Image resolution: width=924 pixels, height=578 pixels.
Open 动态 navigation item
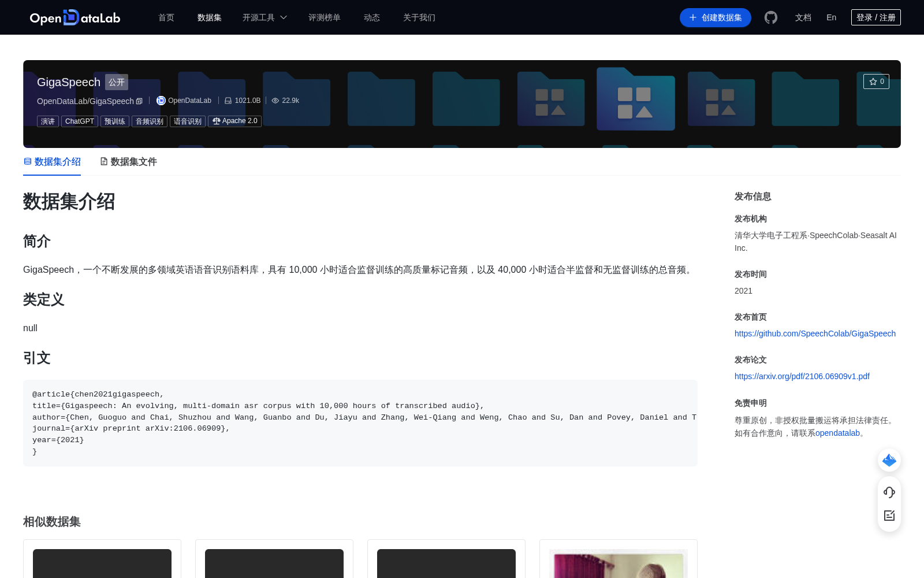[372, 18]
